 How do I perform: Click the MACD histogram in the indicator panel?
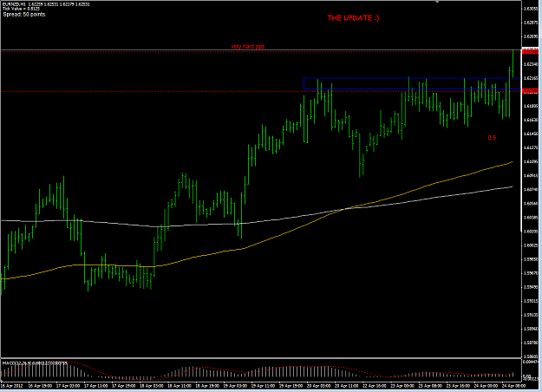tap(258, 371)
